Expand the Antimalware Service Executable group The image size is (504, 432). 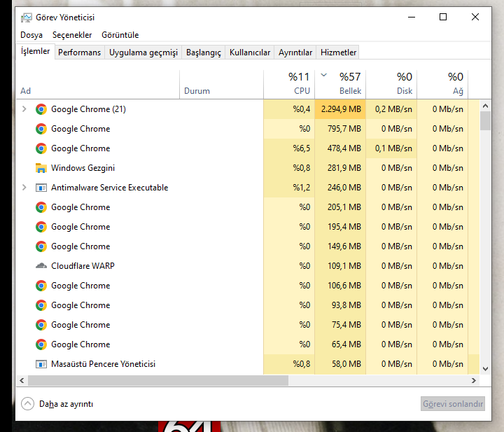coord(24,188)
